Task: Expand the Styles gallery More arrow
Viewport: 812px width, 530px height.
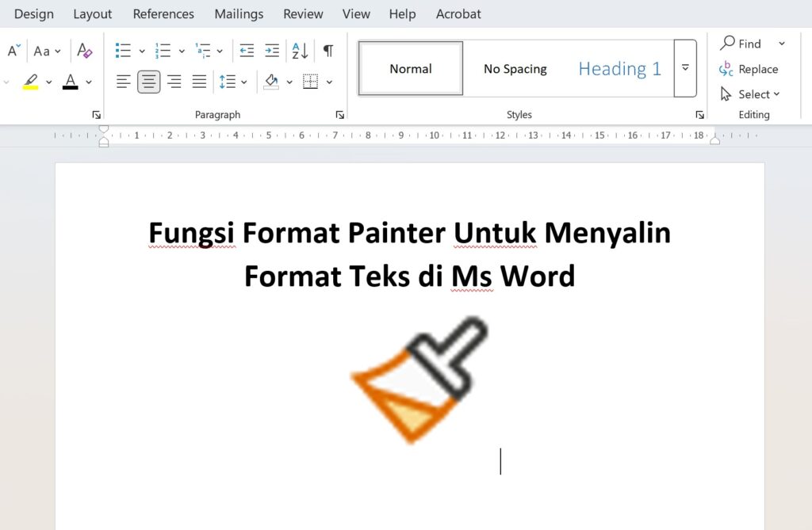Action: (x=685, y=68)
